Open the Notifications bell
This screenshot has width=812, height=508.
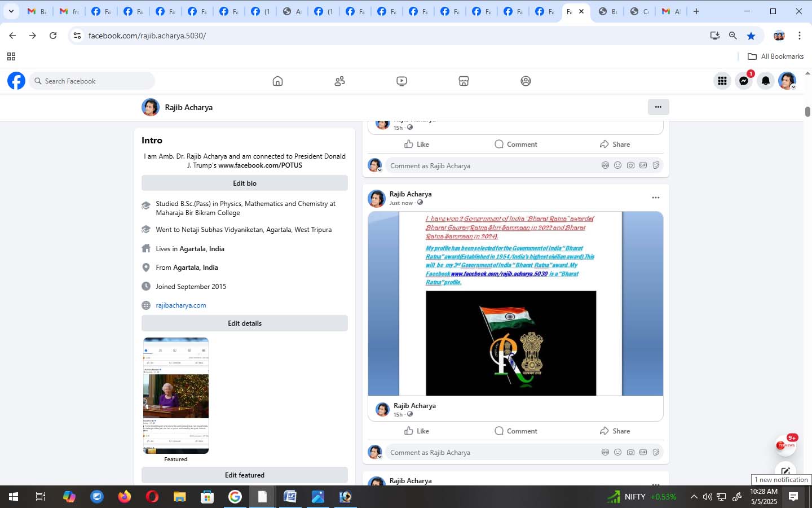click(x=765, y=81)
